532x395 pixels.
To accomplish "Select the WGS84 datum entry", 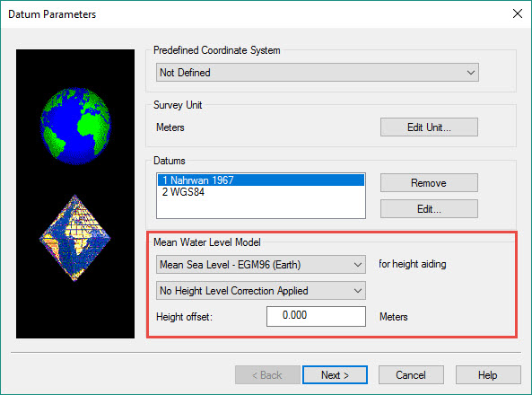I will [260, 192].
